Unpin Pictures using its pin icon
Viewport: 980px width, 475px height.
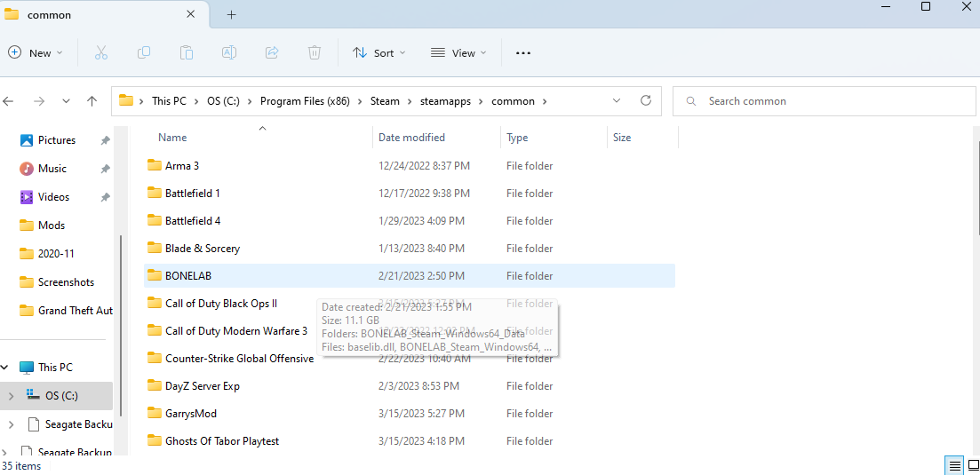pos(105,140)
